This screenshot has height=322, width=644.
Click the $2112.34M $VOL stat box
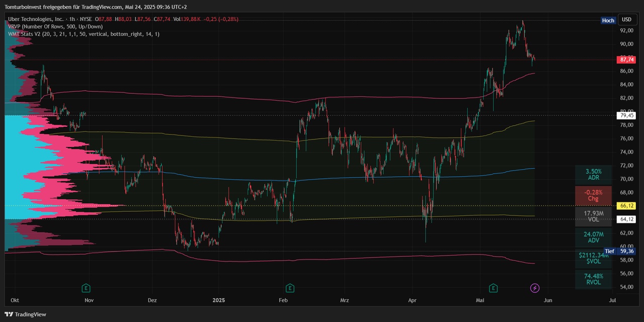click(594, 258)
